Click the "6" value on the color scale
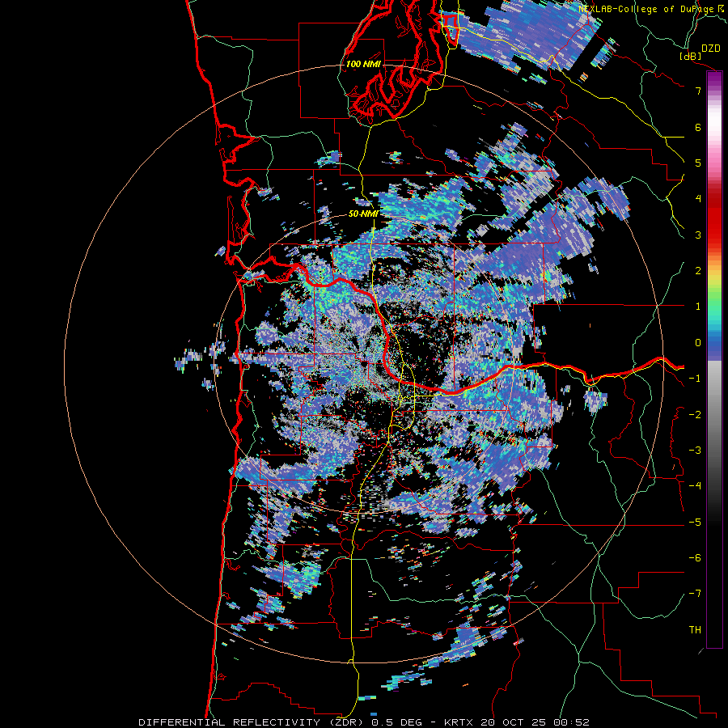728x728 pixels. coord(698,127)
